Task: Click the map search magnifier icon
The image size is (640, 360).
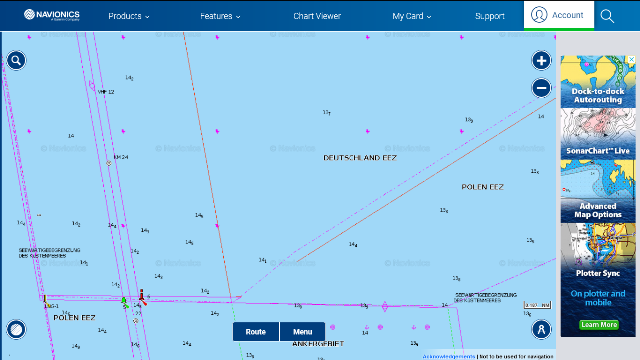Action: click(16, 61)
